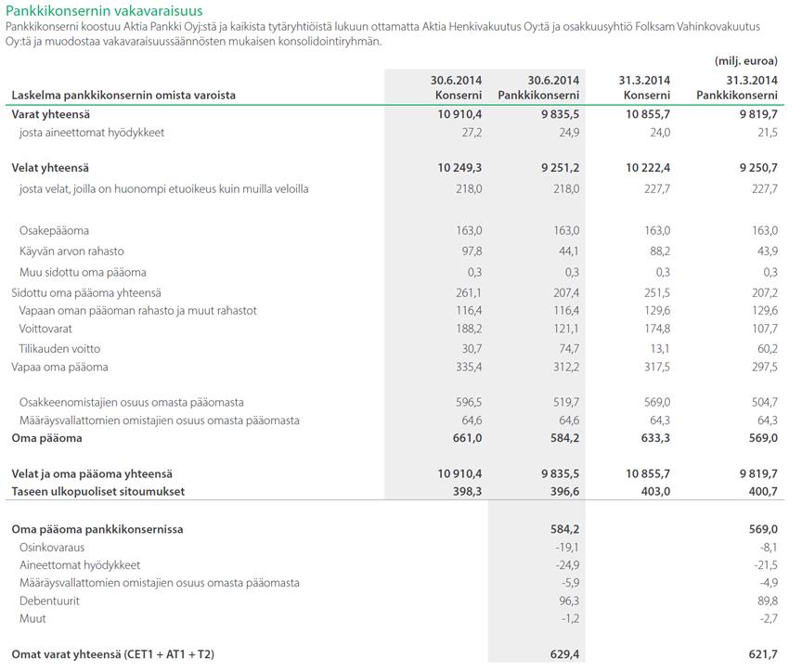Click the value 74,7 in Tilikauden voitto
The image size is (802, 672).
569,349
